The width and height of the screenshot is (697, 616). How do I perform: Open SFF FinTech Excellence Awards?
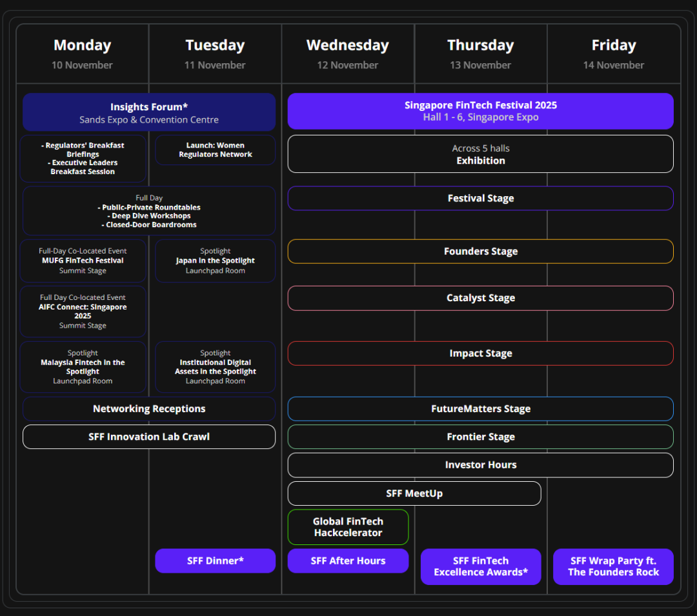(480, 566)
